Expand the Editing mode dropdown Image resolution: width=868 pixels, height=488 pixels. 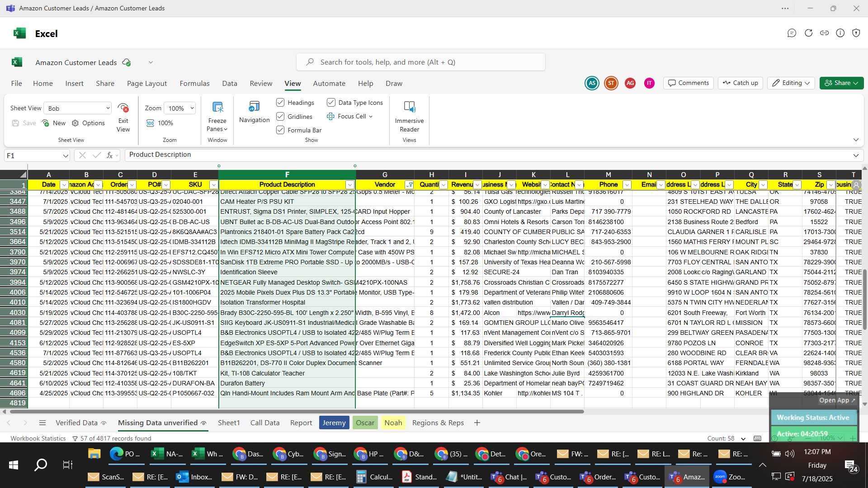coord(791,83)
